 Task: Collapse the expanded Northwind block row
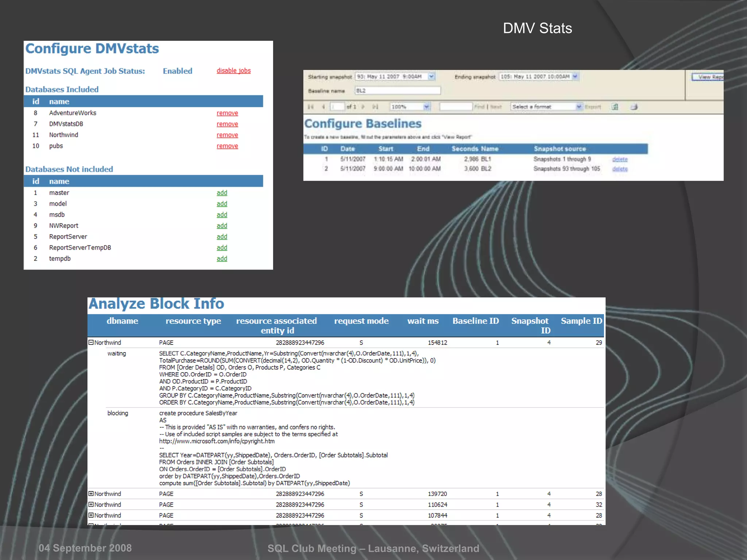(91, 342)
